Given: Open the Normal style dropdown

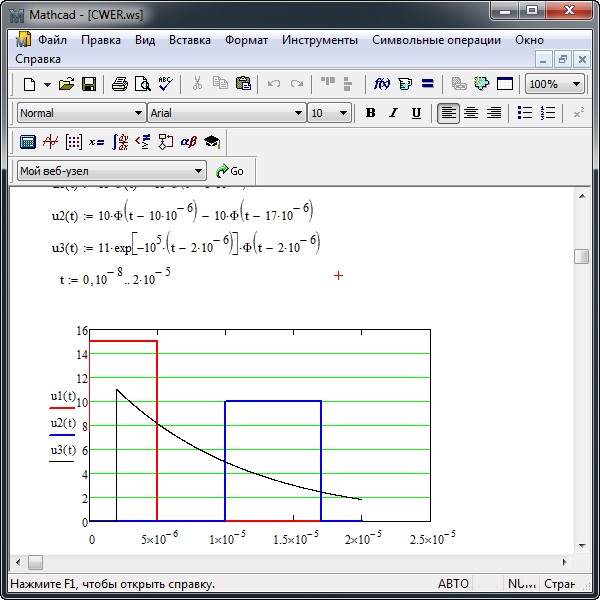Looking at the screenshot, I should [x=138, y=113].
